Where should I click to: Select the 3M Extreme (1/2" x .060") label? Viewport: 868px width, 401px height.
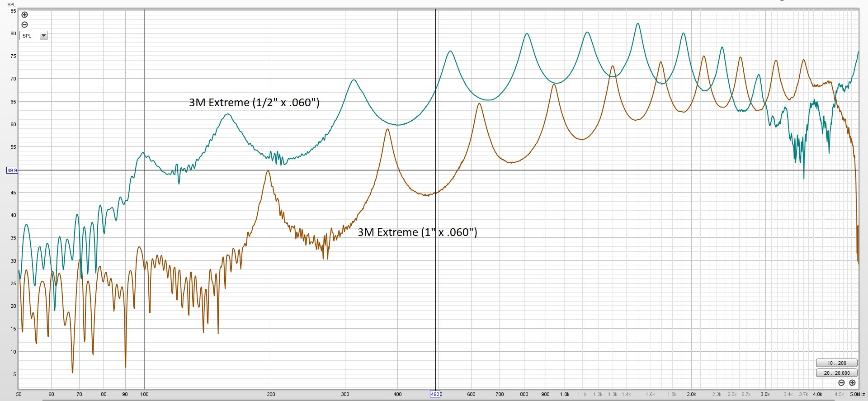point(254,103)
